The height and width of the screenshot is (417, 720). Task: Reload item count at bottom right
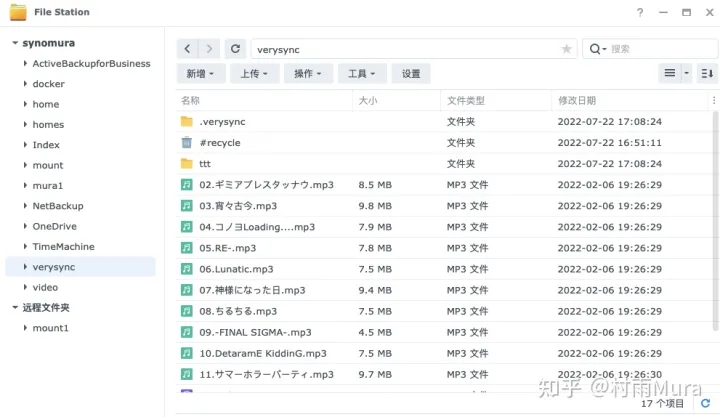(705, 403)
